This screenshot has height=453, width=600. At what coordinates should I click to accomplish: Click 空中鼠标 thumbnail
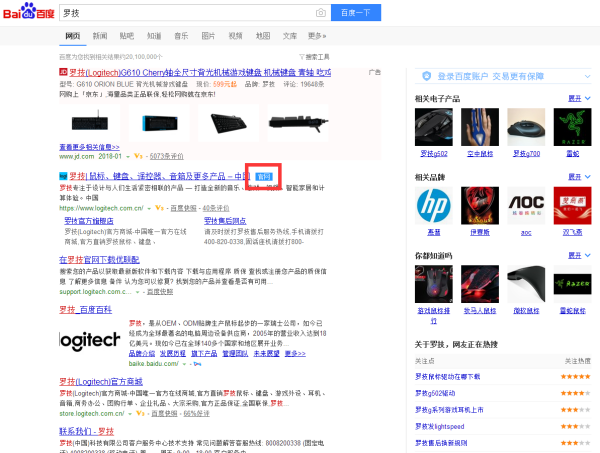[x=480, y=127]
